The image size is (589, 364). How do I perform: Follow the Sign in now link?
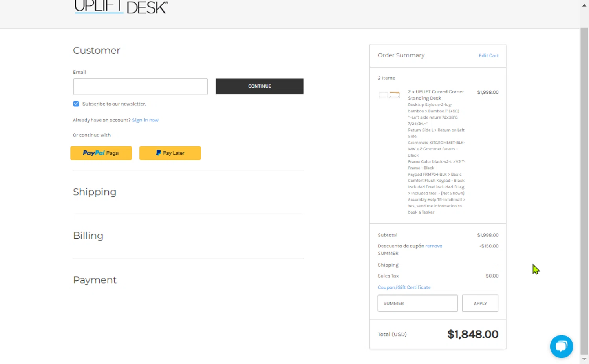[145, 120]
